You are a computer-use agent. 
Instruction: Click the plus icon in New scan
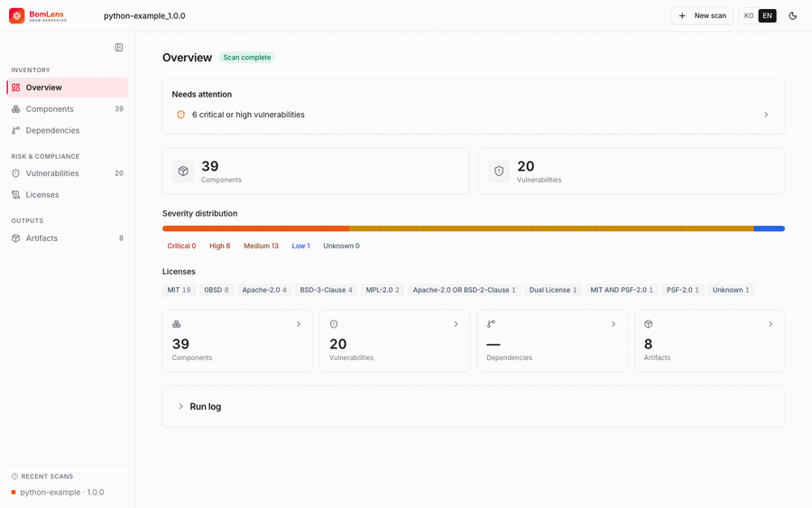pos(683,15)
